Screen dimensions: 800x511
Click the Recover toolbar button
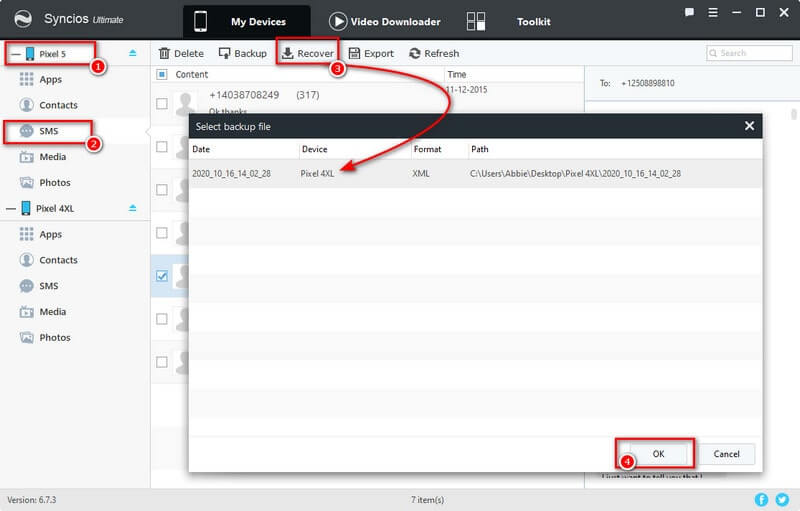click(307, 53)
